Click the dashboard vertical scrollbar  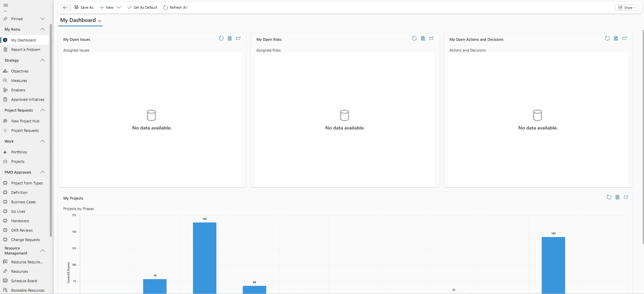(x=643, y=137)
